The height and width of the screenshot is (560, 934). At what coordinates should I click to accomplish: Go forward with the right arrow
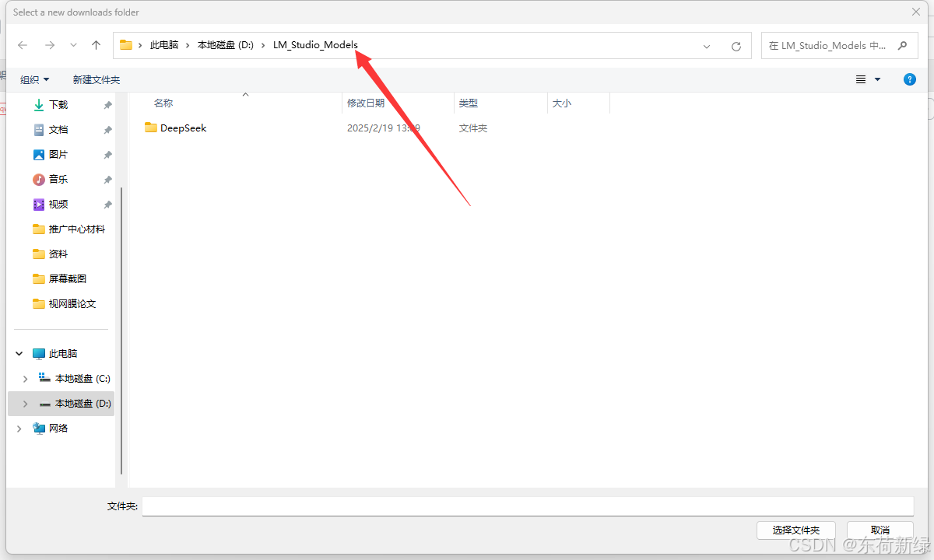coord(50,45)
